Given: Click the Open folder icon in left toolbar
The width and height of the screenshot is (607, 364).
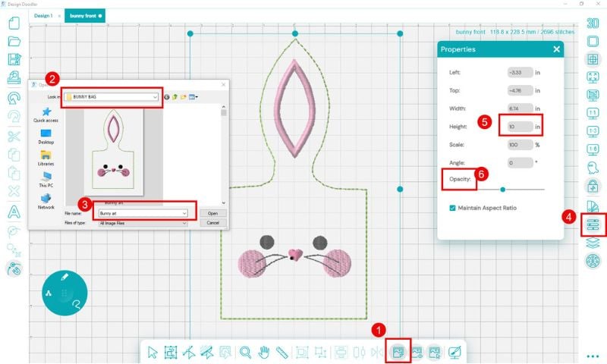Looking at the screenshot, I should [x=14, y=41].
